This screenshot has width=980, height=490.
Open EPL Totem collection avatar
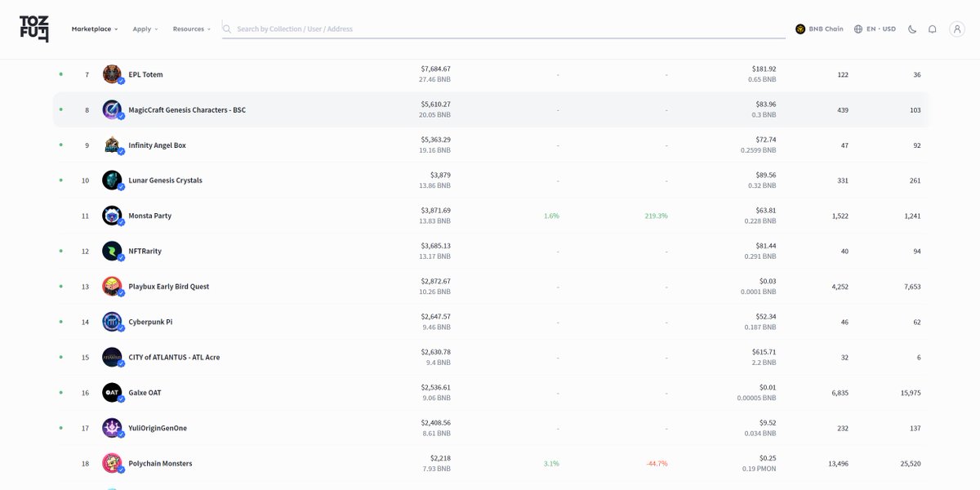point(113,74)
